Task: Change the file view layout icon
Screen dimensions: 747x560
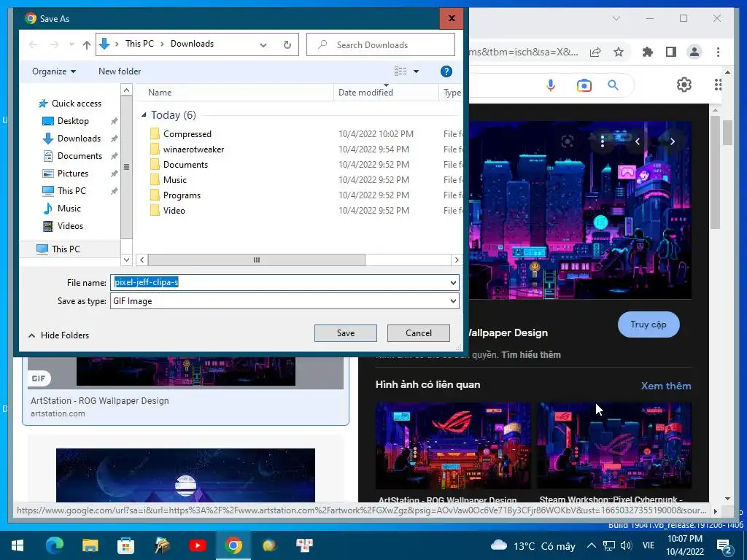Action: (400, 71)
